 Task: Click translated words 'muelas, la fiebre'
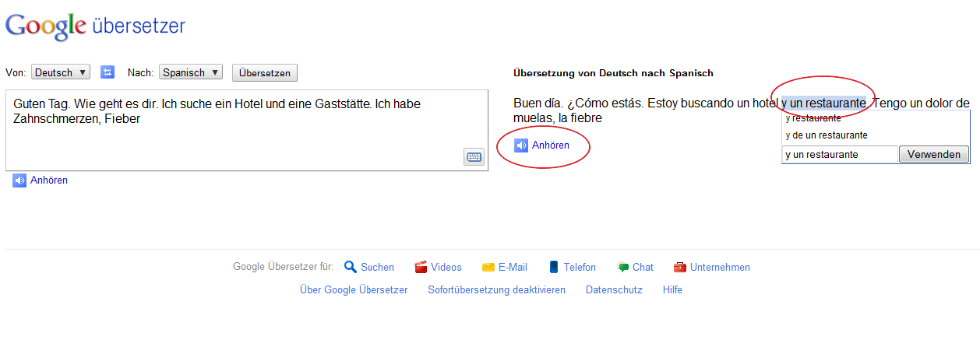[x=558, y=118]
